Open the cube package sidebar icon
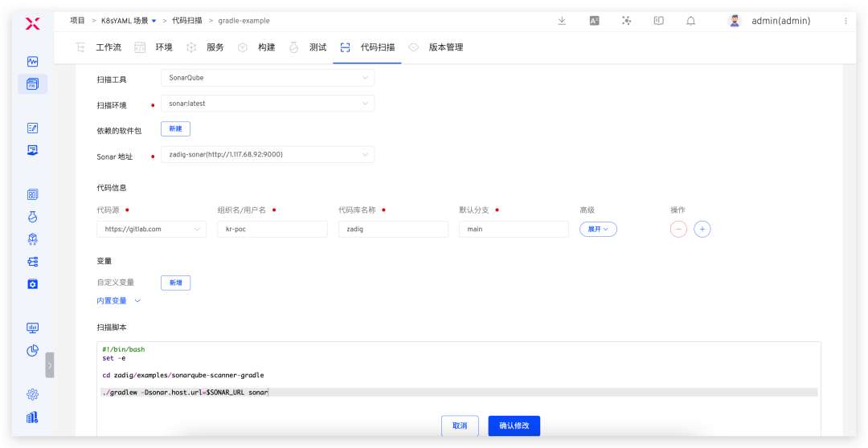This screenshot has width=868, height=448. click(x=33, y=239)
